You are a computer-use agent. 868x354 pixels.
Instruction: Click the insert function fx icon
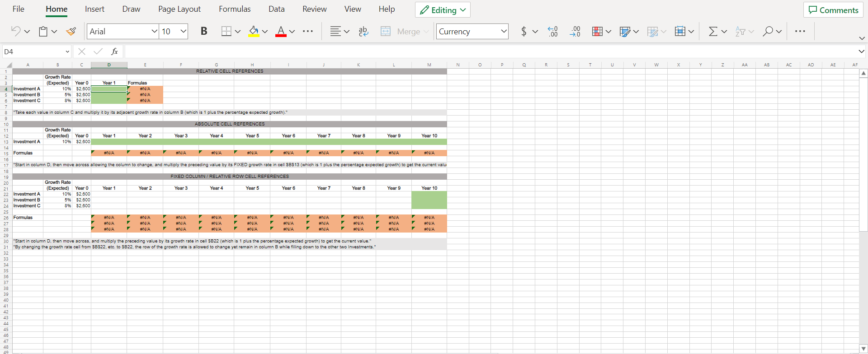click(x=114, y=51)
